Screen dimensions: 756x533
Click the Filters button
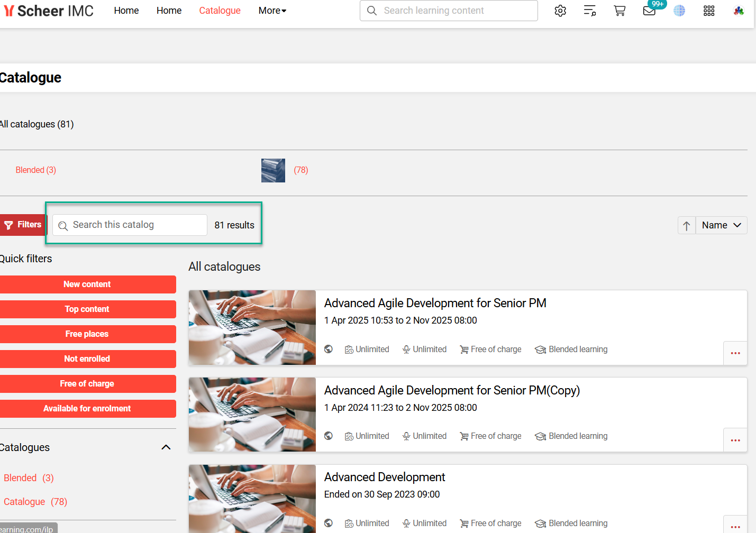click(23, 225)
